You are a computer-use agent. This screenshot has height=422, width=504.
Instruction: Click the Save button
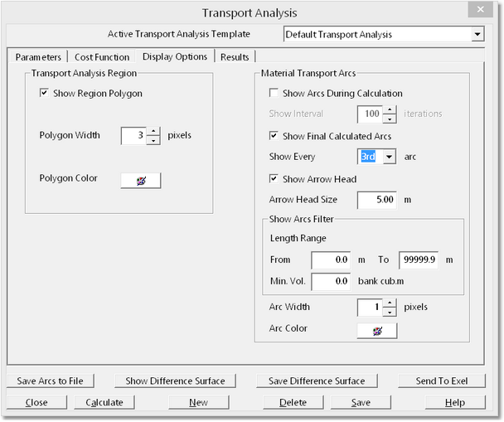[x=361, y=402]
